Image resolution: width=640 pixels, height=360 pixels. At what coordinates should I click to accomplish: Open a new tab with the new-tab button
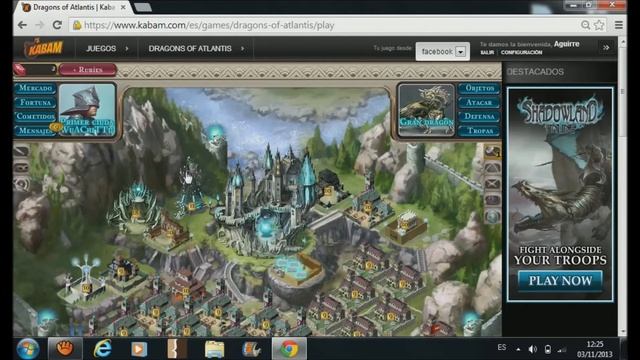click(143, 7)
